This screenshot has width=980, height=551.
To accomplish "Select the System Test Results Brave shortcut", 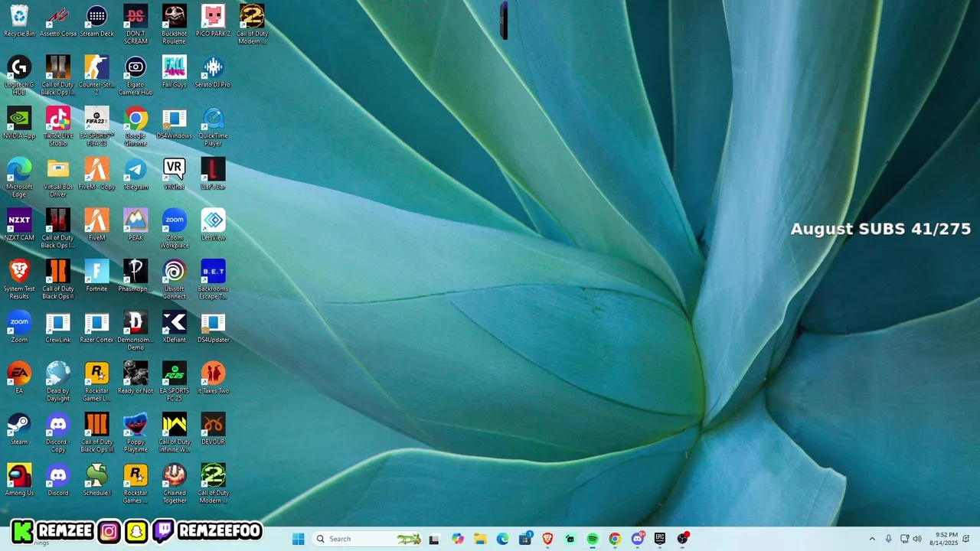I will click(x=19, y=279).
